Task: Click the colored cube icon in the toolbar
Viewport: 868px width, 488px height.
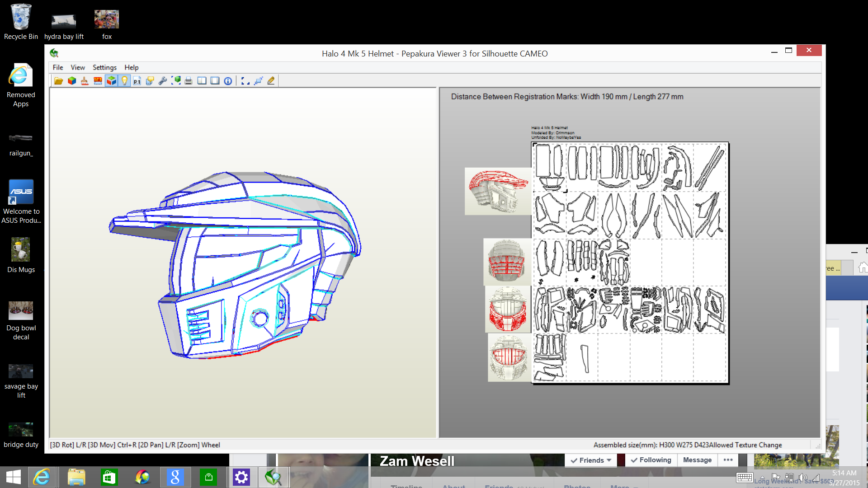Action: point(72,81)
